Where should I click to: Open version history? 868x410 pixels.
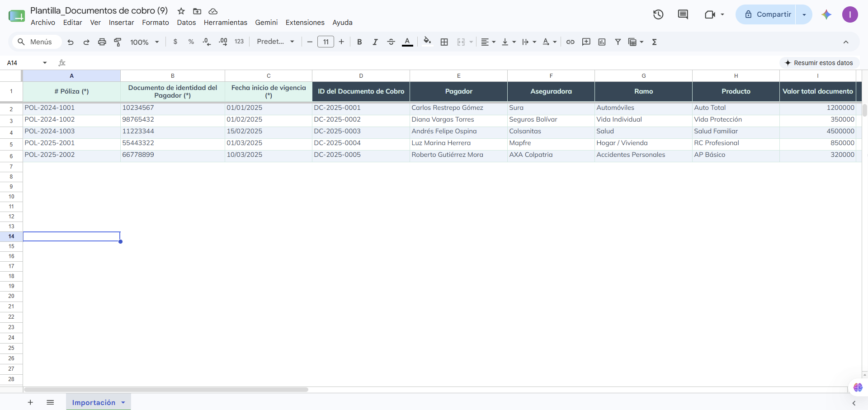(x=658, y=14)
